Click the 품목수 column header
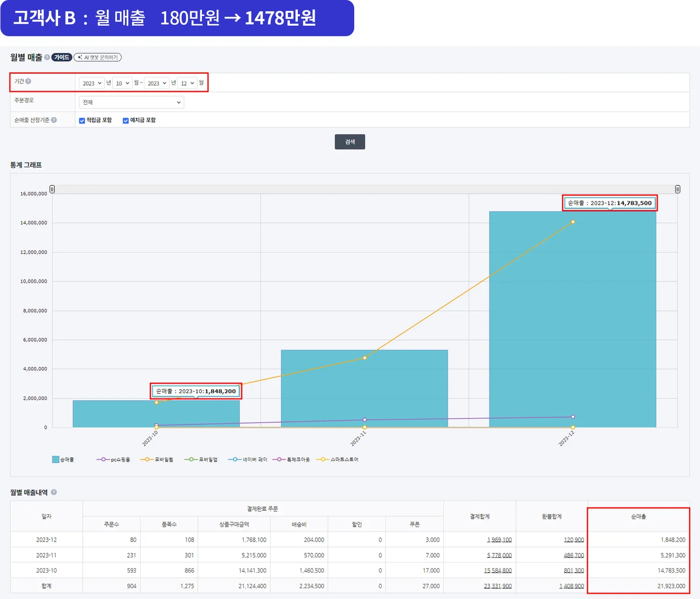The height and width of the screenshot is (599, 700). (x=169, y=524)
